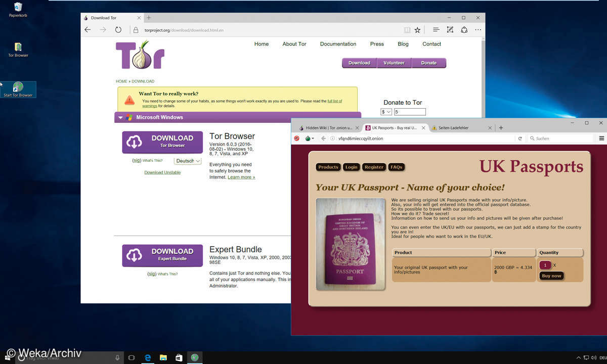Viewport: 607px width, 364px height.
Task: Click the Download Unstable link
Action: pyautogui.click(x=162, y=172)
